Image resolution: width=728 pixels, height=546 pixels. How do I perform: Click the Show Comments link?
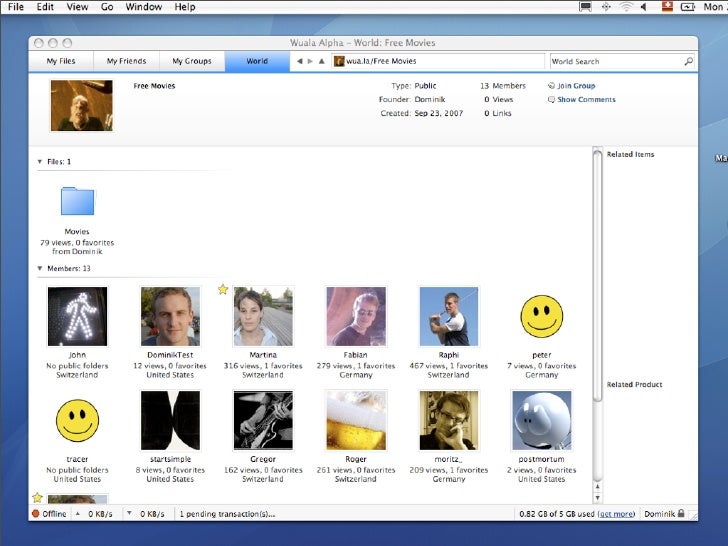pos(586,100)
